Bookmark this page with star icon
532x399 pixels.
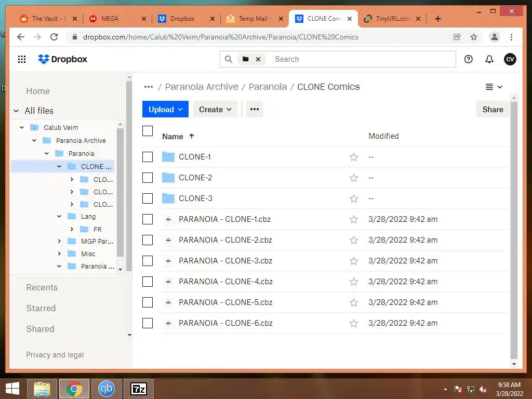tap(474, 37)
